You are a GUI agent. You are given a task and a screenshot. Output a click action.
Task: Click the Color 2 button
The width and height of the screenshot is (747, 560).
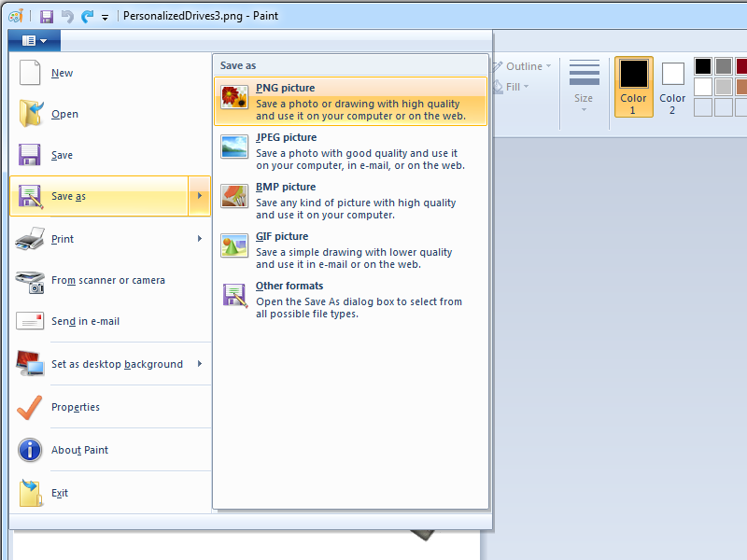[672, 87]
